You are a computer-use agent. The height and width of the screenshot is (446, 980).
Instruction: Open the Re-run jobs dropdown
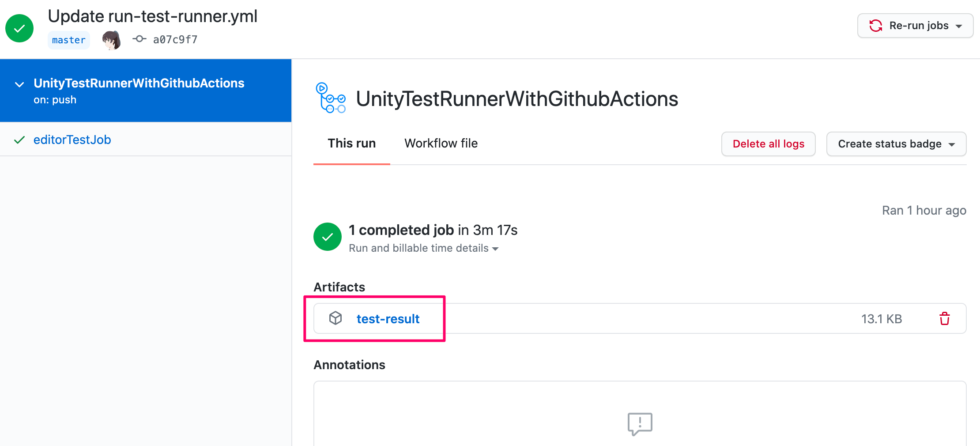916,26
